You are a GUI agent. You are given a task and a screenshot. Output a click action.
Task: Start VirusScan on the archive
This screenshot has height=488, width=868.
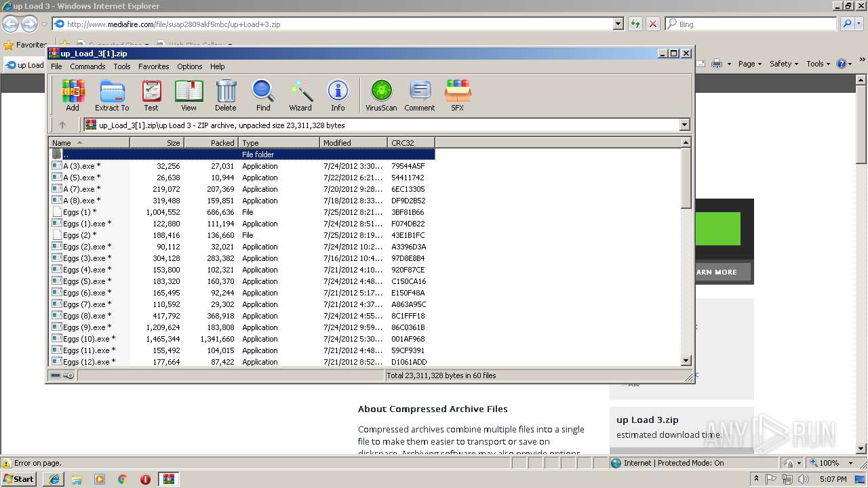[381, 95]
